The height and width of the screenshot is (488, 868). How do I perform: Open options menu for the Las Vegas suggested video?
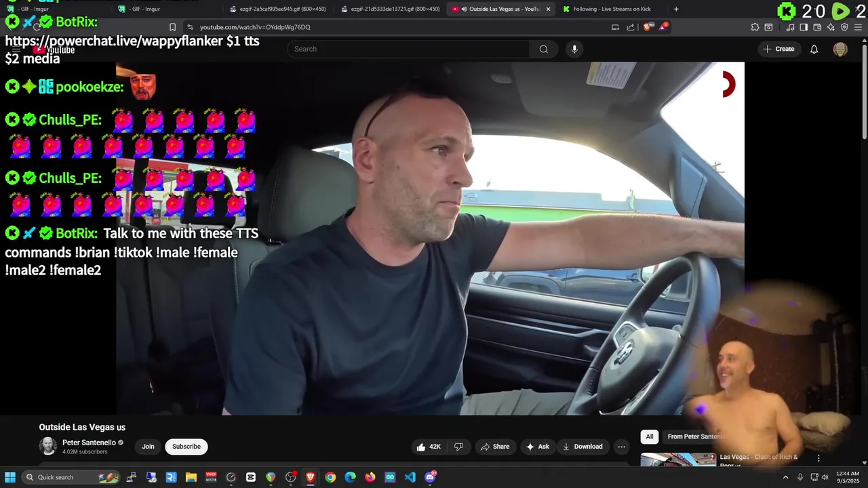(818, 458)
